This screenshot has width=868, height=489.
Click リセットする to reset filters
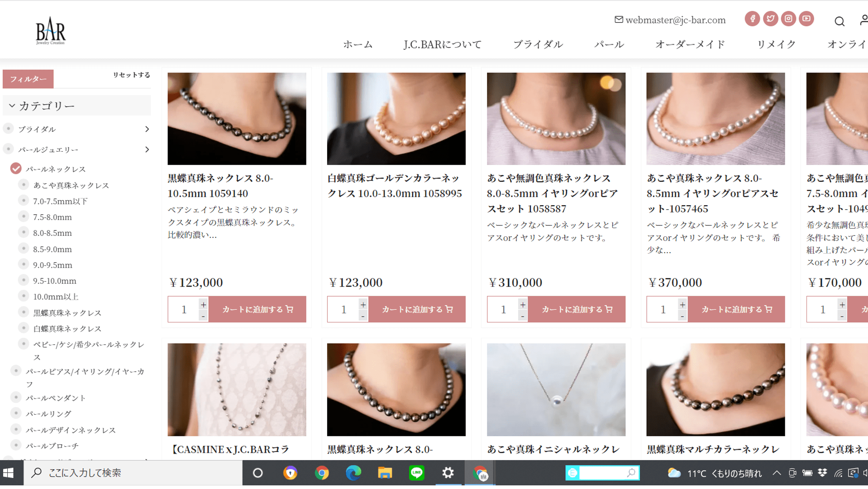click(131, 75)
